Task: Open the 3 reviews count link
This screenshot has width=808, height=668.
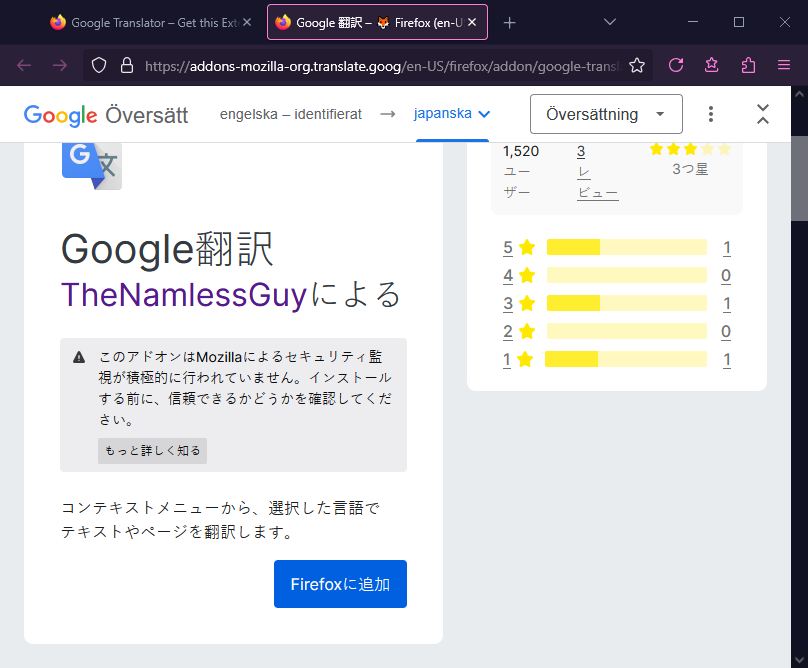Action: [581, 152]
